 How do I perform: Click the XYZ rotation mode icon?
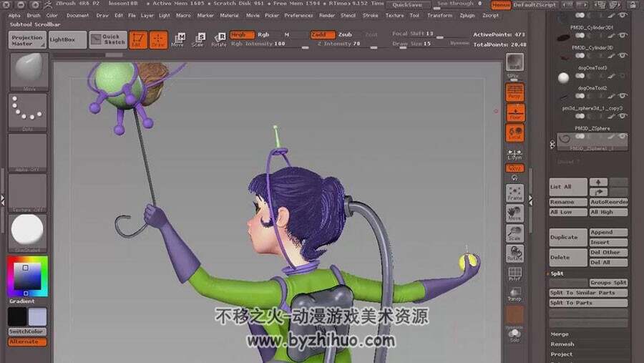click(x=514, y=168)
